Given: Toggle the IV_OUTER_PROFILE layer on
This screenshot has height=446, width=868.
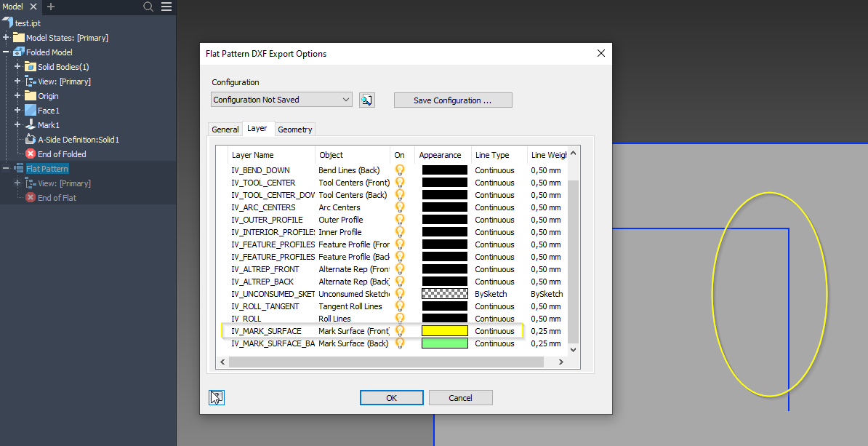Looking at the screenshot, I should 399,219.
